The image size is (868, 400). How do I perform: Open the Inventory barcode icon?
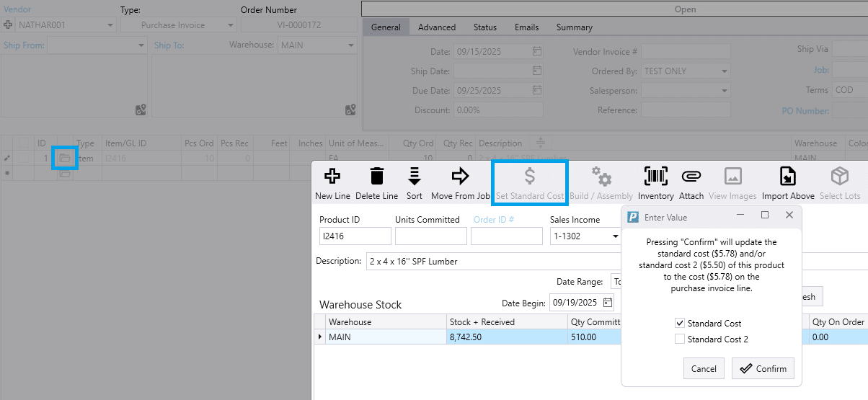point(655,177)
